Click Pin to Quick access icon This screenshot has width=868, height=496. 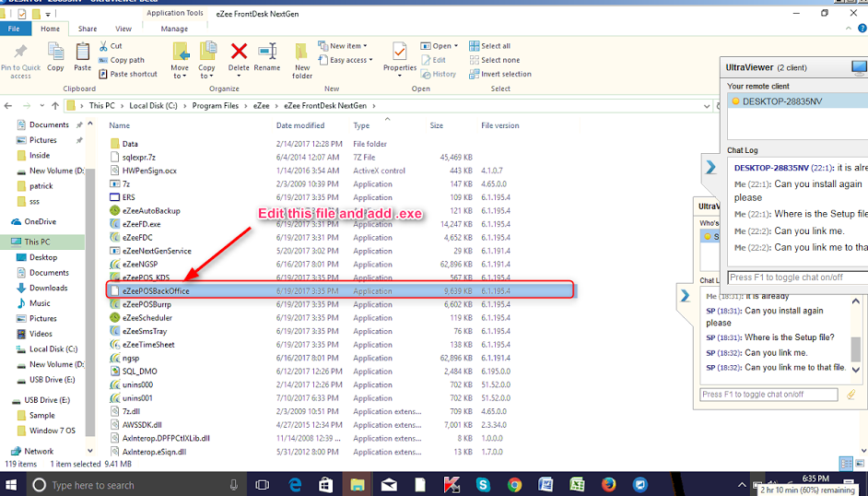(x=20, y=52)
